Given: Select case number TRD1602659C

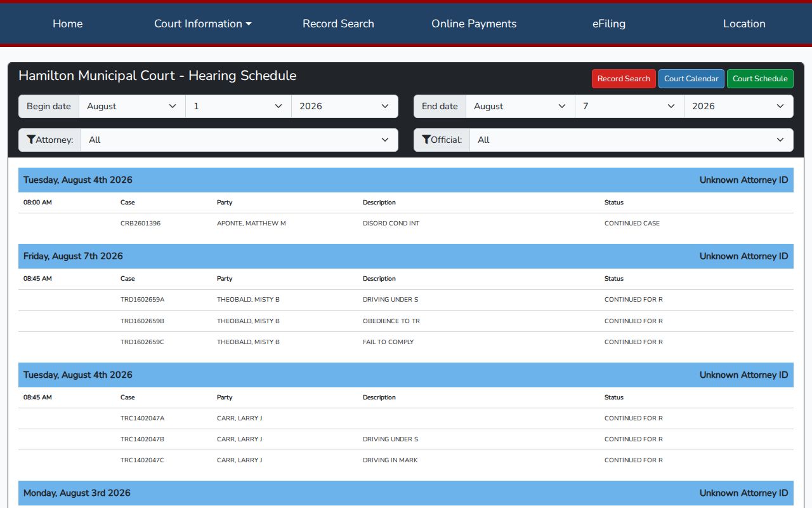Looking at the screenshot, I should point(142,342).
